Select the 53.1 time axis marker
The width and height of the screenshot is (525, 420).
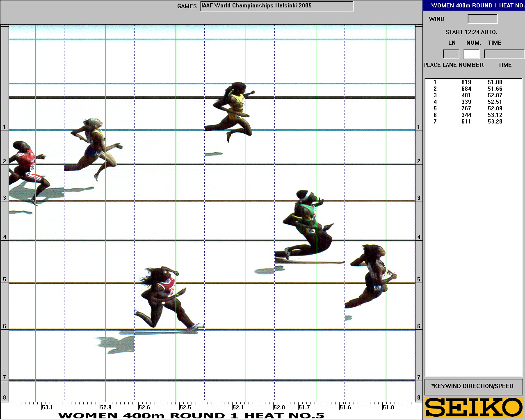tap(47, 407)
